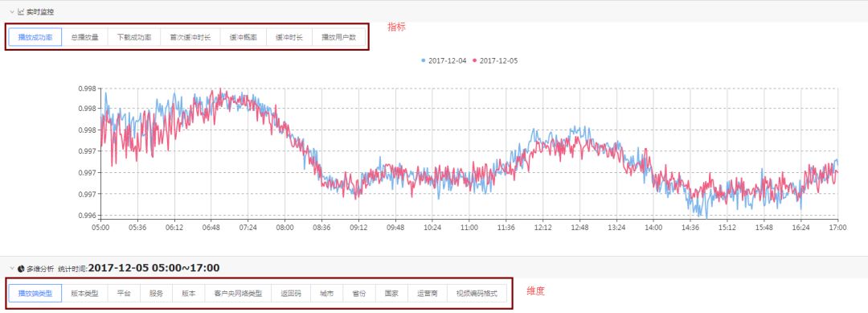868x313 pixels.
Task: Open the 返回码 dimension tab
Action: (291, 294)
